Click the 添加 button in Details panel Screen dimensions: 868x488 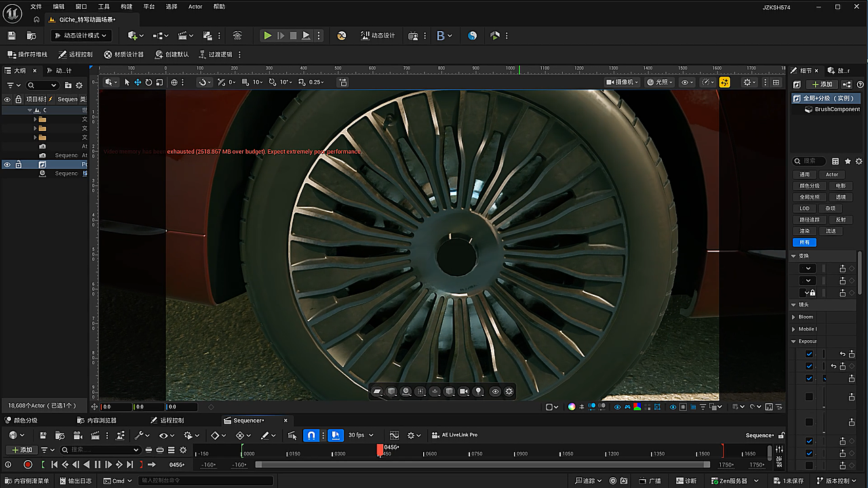(x=822, y=84)
